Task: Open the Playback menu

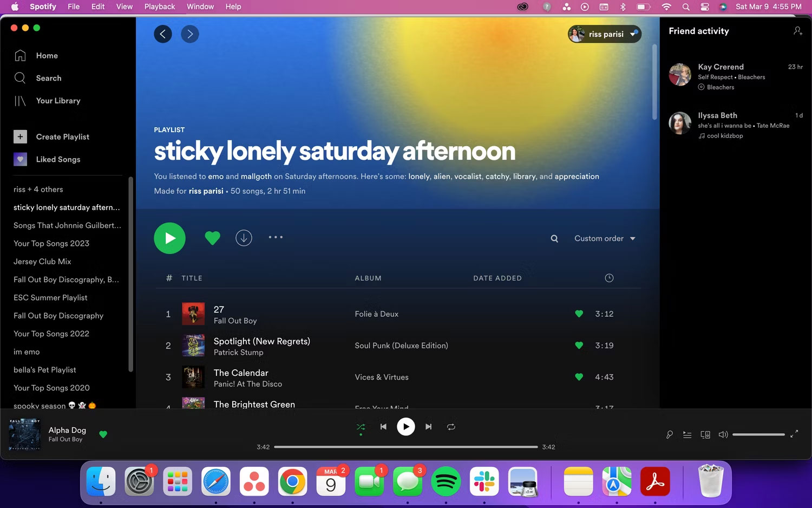Action: 160,6
